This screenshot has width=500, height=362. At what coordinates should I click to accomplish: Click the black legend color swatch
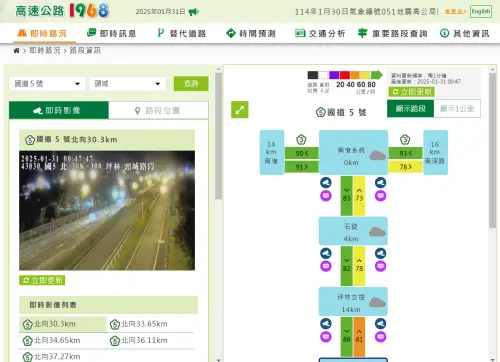pos(313,75)
